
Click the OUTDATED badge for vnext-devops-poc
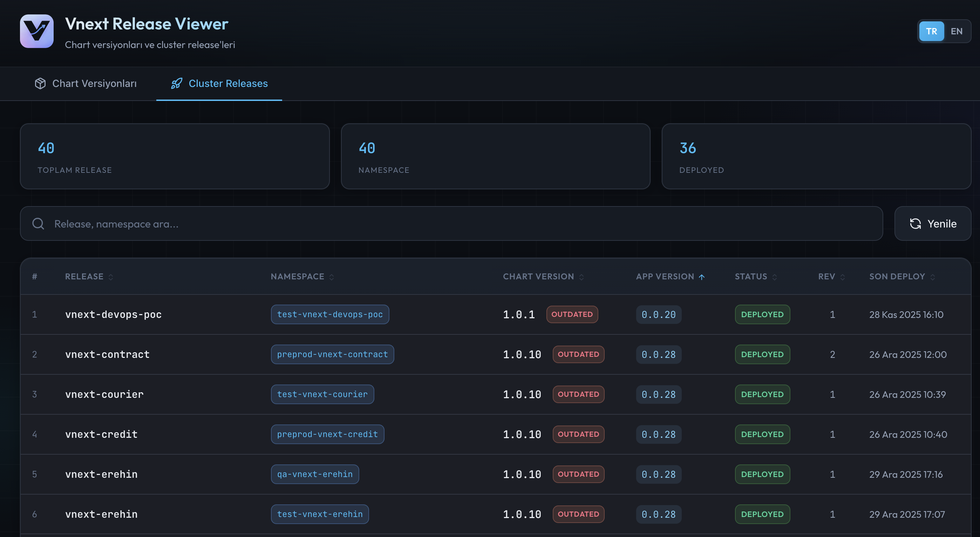572,314
